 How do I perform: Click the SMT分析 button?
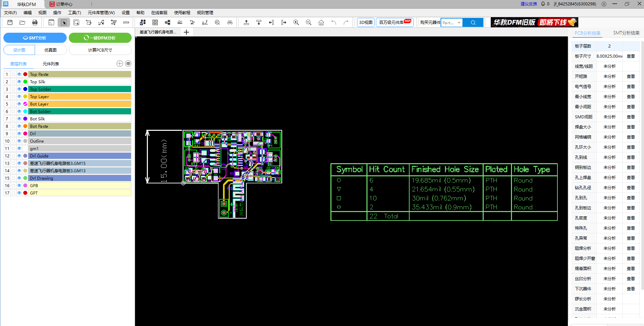[x=35, y=38]
